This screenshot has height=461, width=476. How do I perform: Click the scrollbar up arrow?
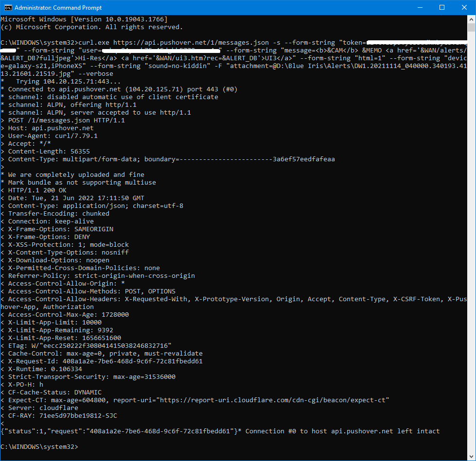(x=471, y=19)
